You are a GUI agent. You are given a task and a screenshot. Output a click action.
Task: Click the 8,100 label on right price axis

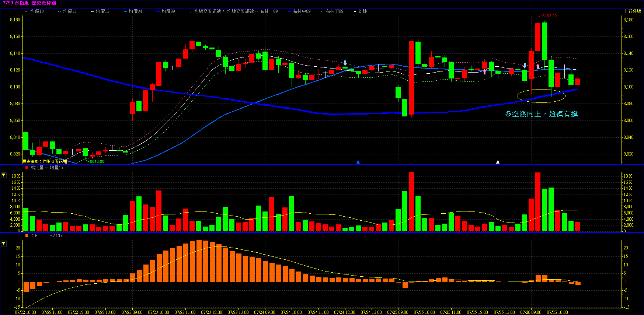pos(629,87)
